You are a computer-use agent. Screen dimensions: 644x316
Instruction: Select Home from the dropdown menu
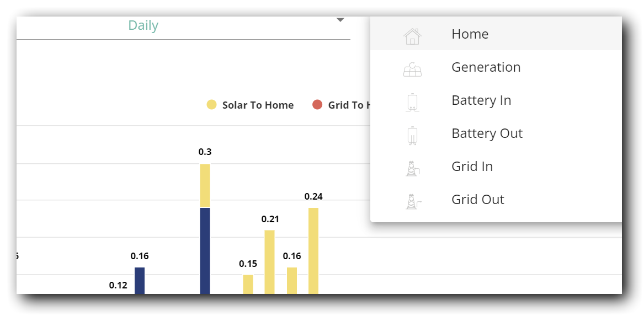pyautogui.click(x=496, y=34)
